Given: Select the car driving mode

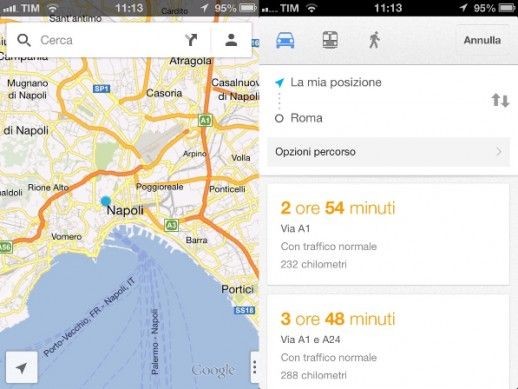Looking at the screenshot, I should click(285, 40).
